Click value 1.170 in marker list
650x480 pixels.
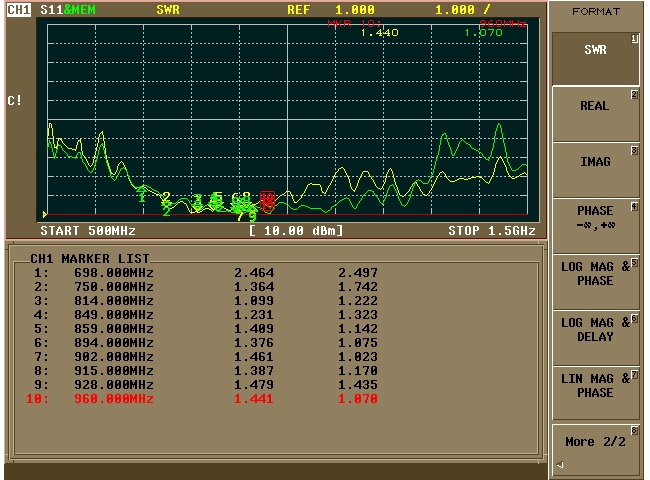(358, 371)
